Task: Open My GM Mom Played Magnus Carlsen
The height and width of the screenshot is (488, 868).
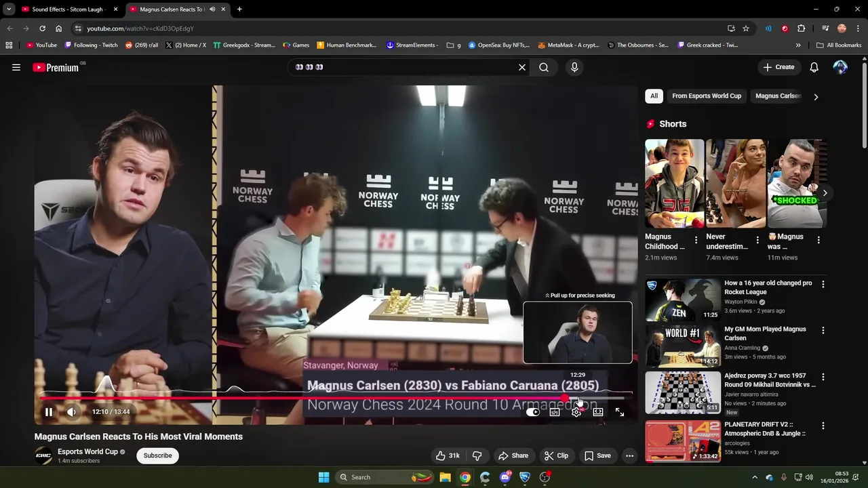Action: tap(765, 333)
